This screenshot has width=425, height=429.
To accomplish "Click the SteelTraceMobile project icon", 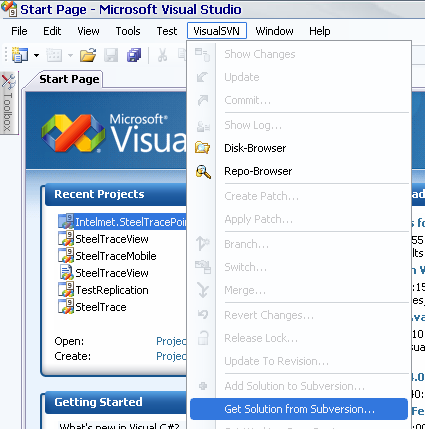I will coord(66,256).
